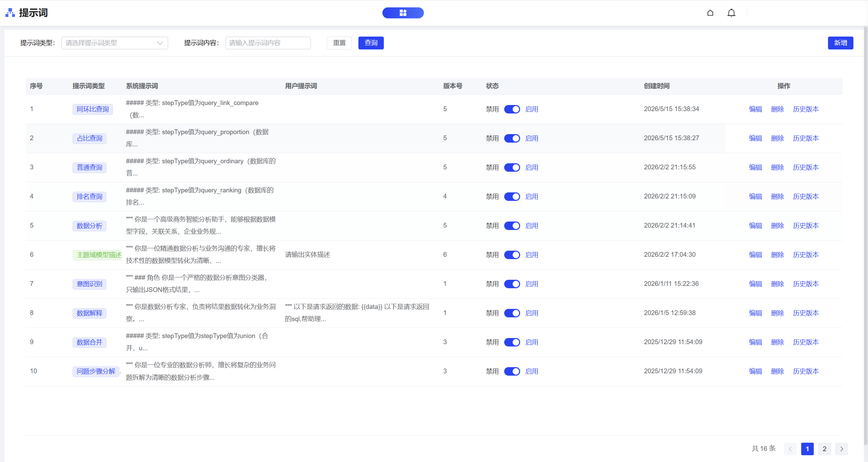Click the 意图识别 type tag
This screenshot has height=462, width=868.
(x=90, y=284)
